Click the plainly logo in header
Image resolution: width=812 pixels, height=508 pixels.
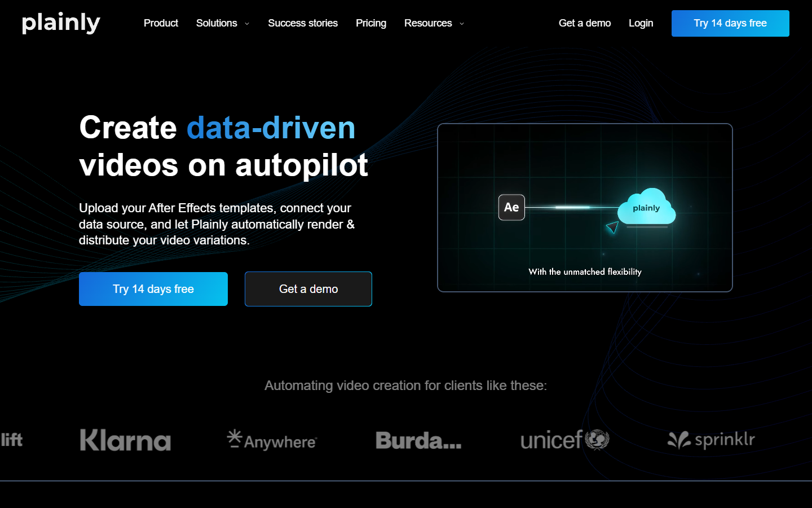click(61, 23)
